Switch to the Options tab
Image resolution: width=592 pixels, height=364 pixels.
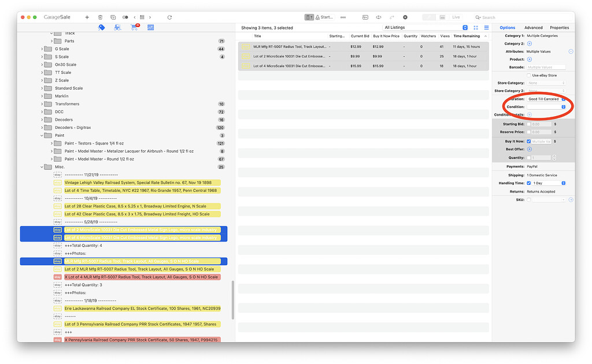coord(507,28)
